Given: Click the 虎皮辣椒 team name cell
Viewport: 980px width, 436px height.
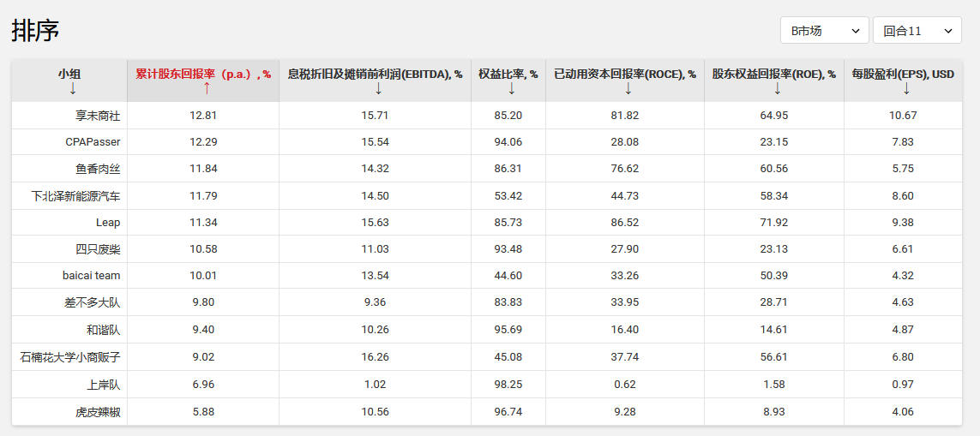Looking at the screenshot, I should point(98,412).
